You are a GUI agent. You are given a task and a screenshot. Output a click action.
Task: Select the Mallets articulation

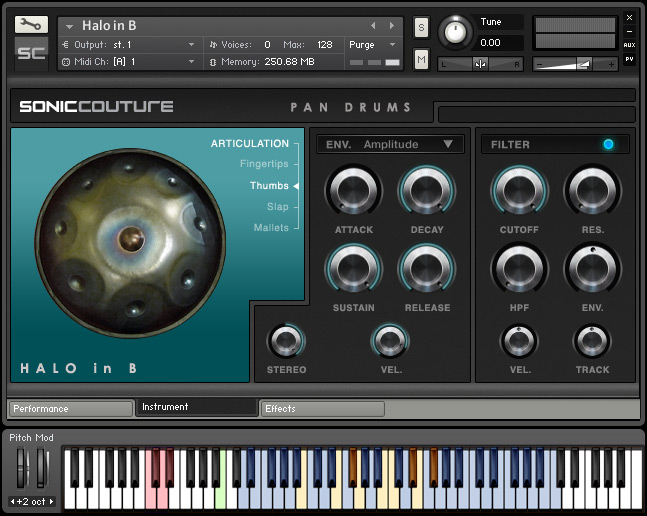click(x=270, y=228)
